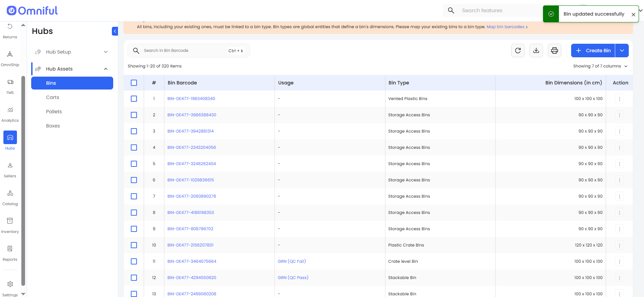Open bin BIN-DE477-4186198353
The image size is (644, 297).
coord(190,213)
